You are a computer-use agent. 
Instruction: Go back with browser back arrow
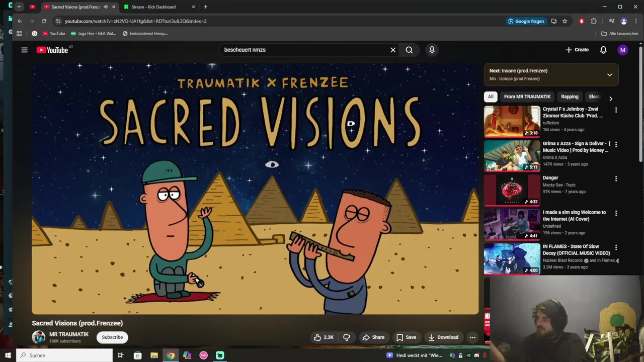(x=20, y=21)
